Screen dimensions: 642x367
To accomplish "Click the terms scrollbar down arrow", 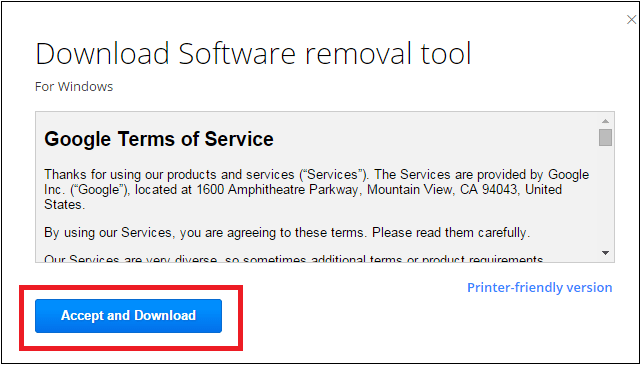I will 605,253.
